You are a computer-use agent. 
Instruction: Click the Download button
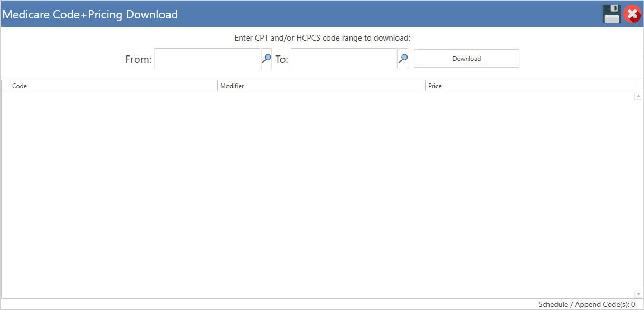(467, 59)
